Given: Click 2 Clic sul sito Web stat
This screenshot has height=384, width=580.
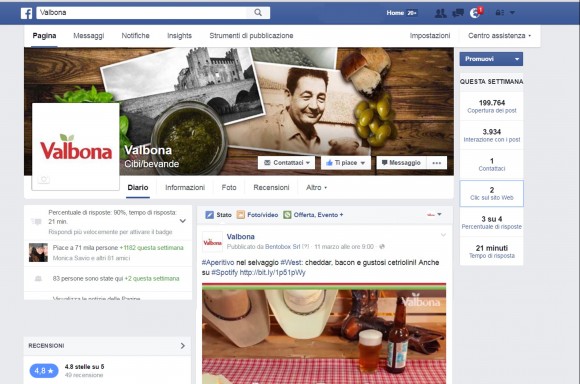Looking at the screenshot, I should point(492,193).
